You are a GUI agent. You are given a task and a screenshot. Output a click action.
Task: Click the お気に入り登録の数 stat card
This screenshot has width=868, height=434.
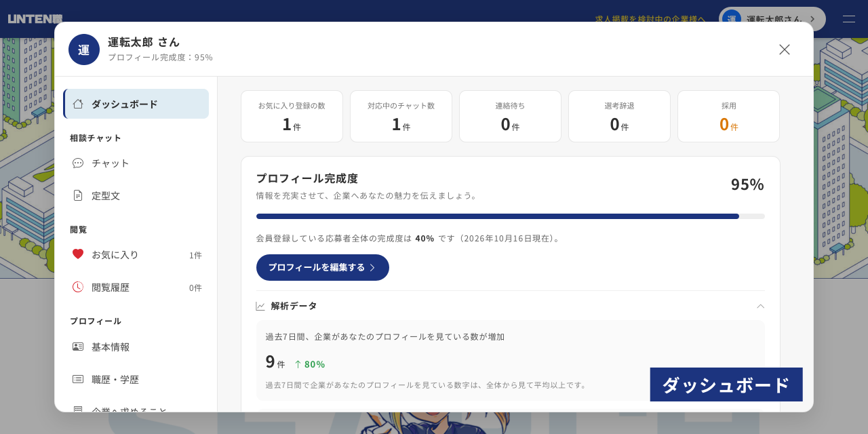(292, 116)
